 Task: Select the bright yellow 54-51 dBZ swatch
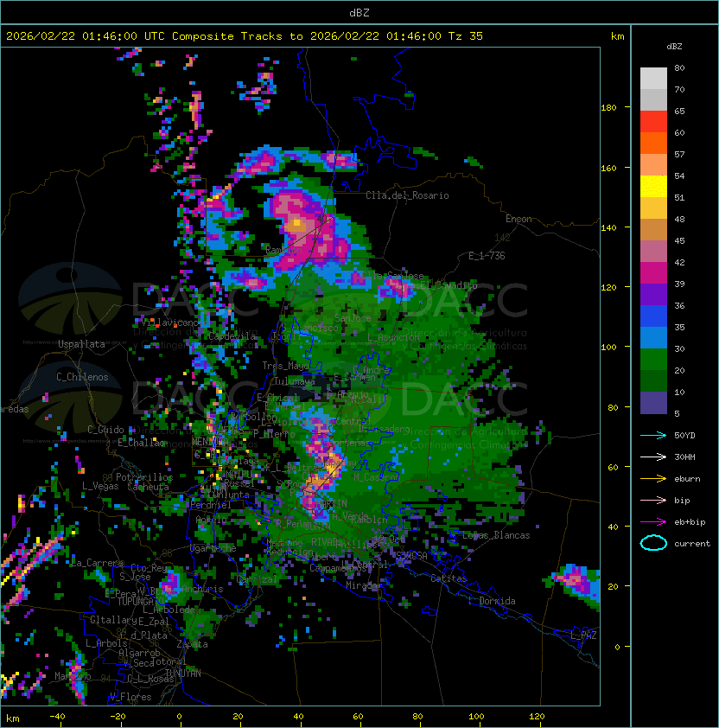(653, 186)
